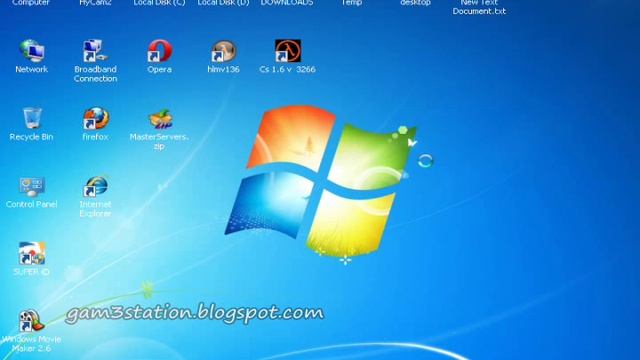Viewport: 640px width, 360px height.
Task: Click the HyCam2 label
Action: click(96, 3)
